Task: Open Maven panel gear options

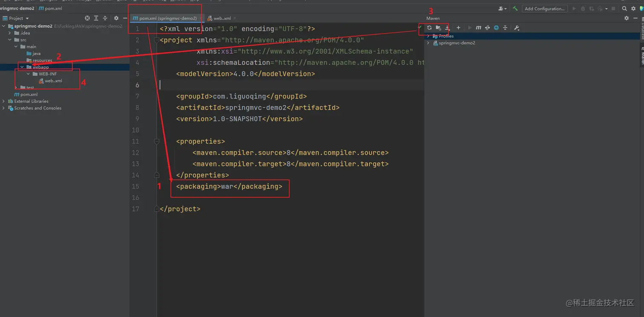Action: 627,18
